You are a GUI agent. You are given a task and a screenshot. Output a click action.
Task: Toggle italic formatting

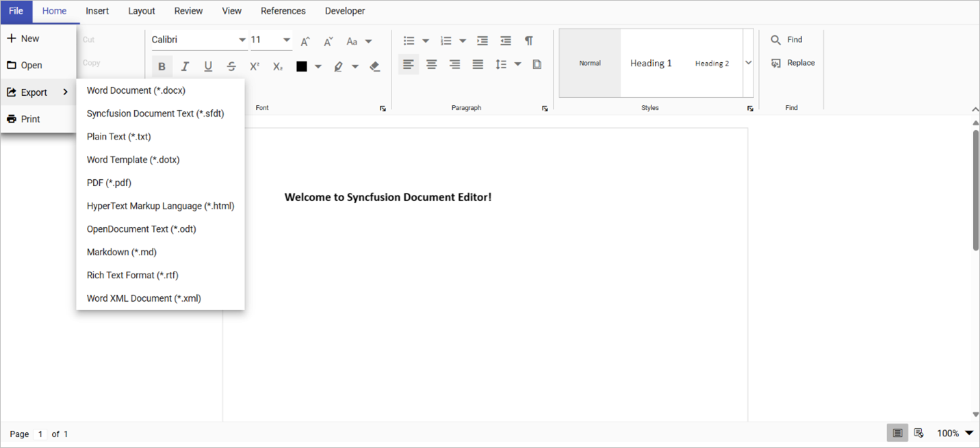pyautogui.click(x=185, y=66)
